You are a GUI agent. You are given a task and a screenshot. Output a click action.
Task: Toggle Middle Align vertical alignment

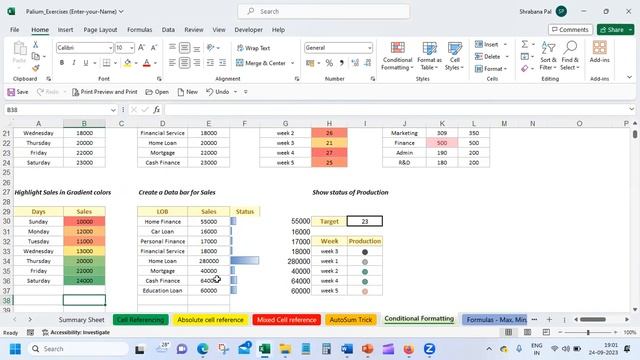click(x=184, y=48)
